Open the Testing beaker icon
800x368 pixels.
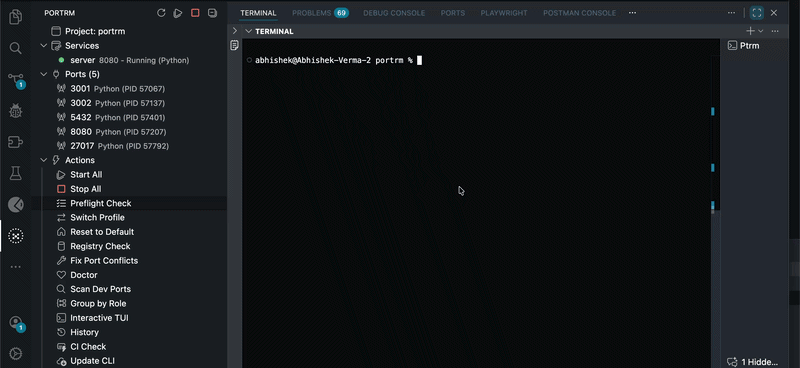coord(16,174)
